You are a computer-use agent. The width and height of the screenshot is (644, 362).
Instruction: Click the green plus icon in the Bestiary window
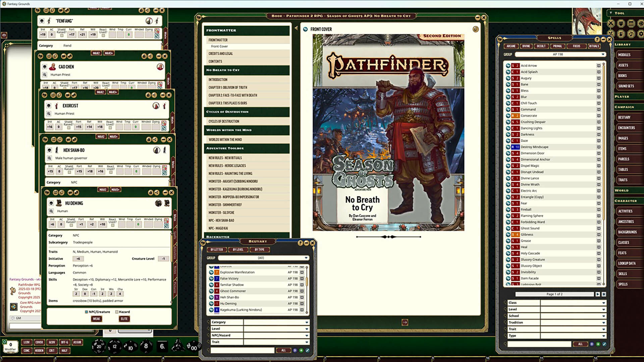tap(302, 350)
